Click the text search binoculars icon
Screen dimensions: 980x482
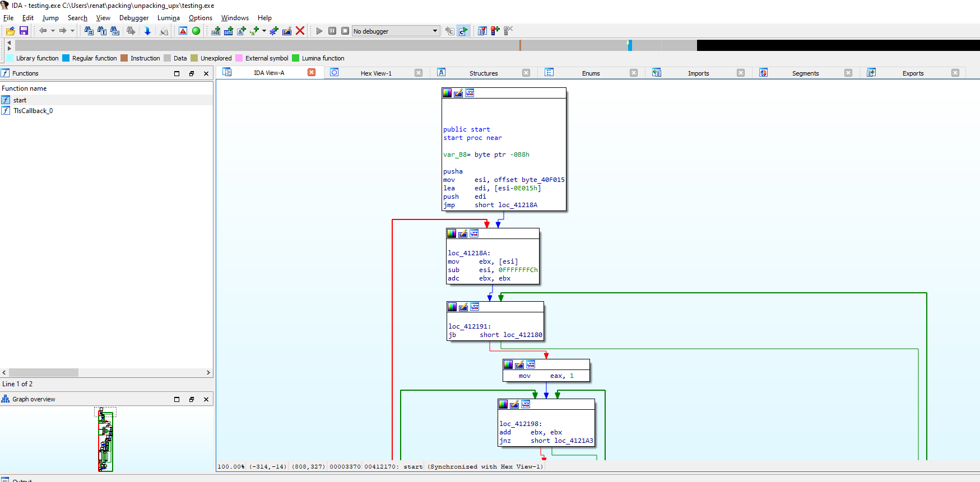point(102,31)
